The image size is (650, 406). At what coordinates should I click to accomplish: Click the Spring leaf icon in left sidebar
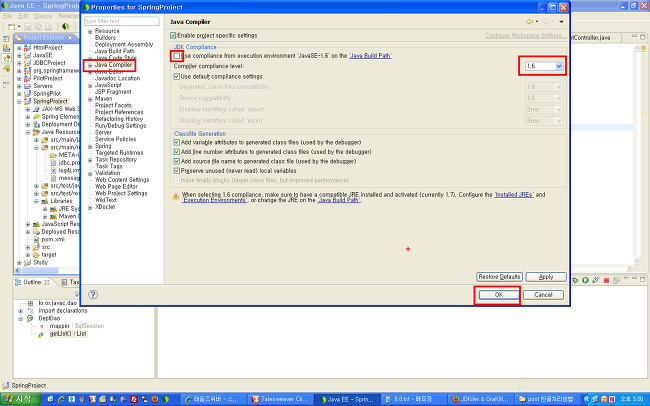point(7,68)
